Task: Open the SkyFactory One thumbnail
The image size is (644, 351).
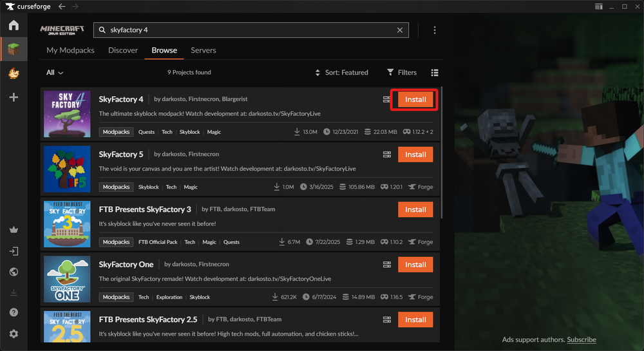Action: [x=67, y=279]
